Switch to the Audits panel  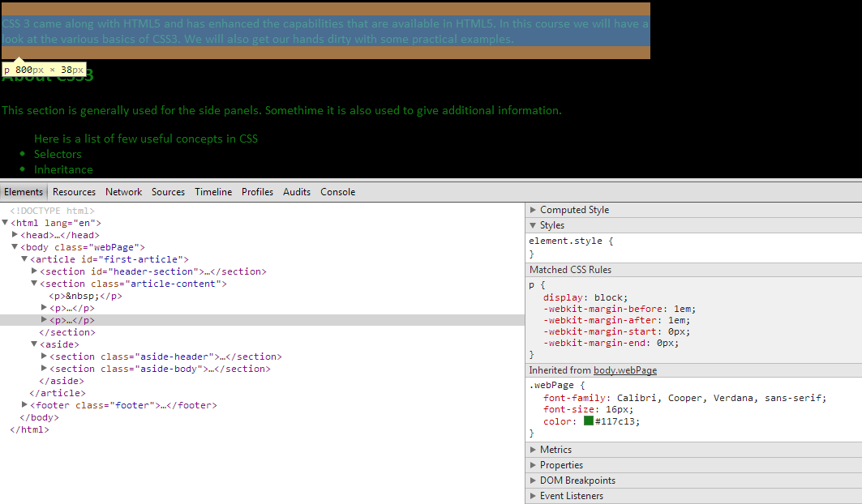point(296,192)
